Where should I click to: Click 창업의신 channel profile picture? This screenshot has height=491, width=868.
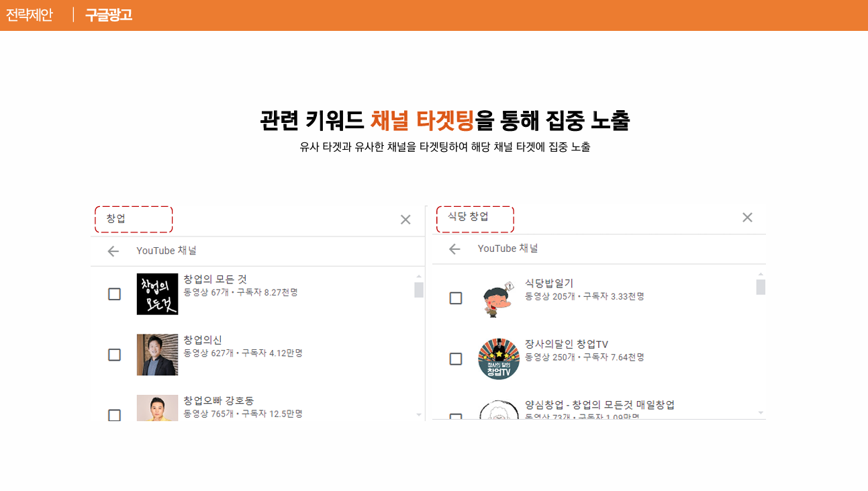click(x=157, y=355)
